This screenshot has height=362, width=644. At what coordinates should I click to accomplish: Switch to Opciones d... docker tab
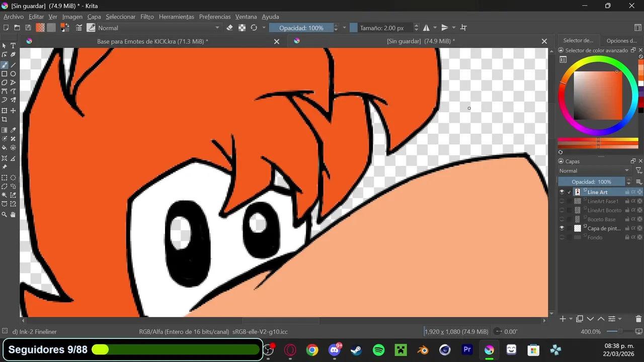(x=621, y=41)
